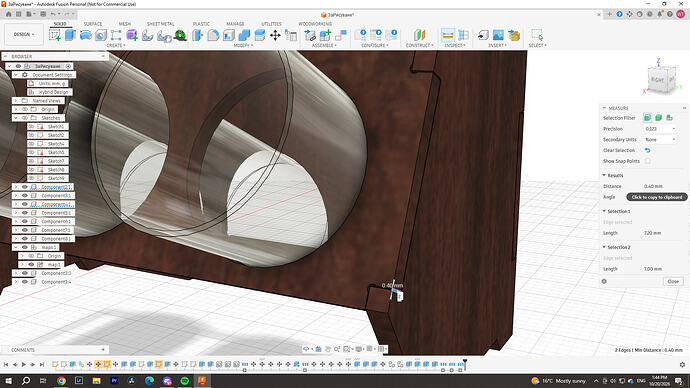
Task: Open the Design workspace dropdown
Action: coord(24,34)
